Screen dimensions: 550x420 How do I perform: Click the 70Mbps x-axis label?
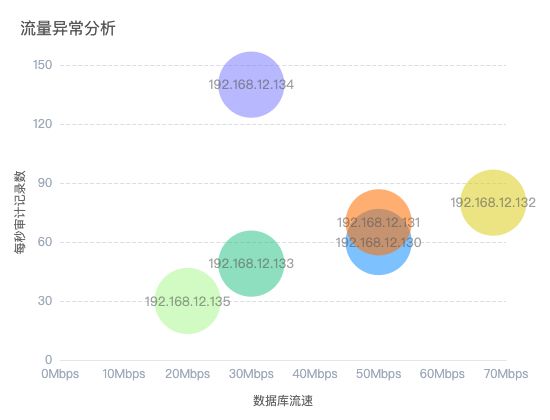click(x=506, y=374)
